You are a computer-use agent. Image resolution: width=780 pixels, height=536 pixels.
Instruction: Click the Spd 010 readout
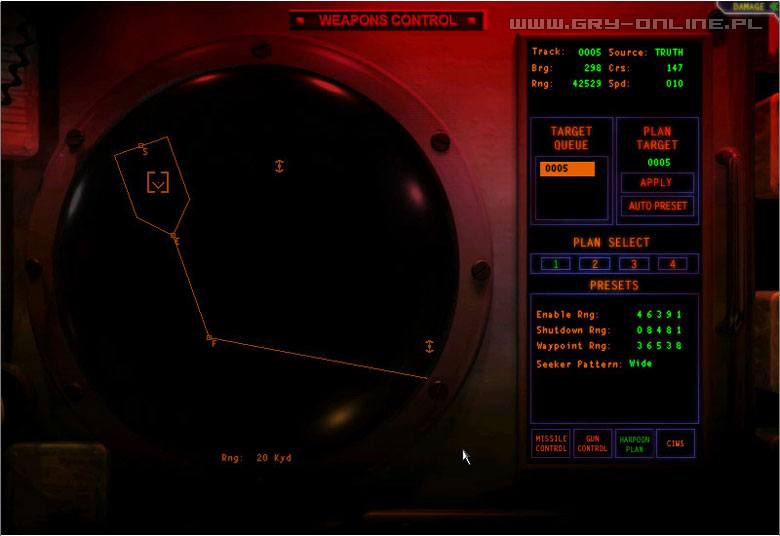click(x=675, y=84)
